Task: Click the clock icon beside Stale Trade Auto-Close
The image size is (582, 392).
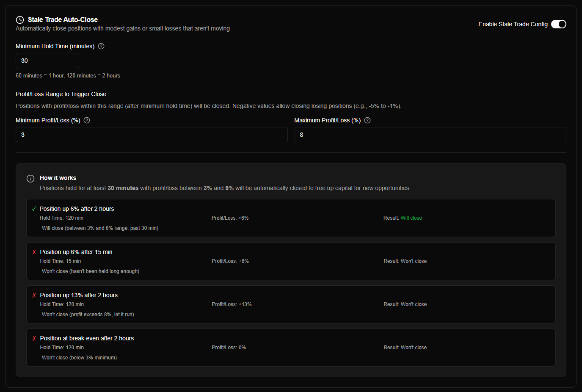Action: [x=19, y=19]
